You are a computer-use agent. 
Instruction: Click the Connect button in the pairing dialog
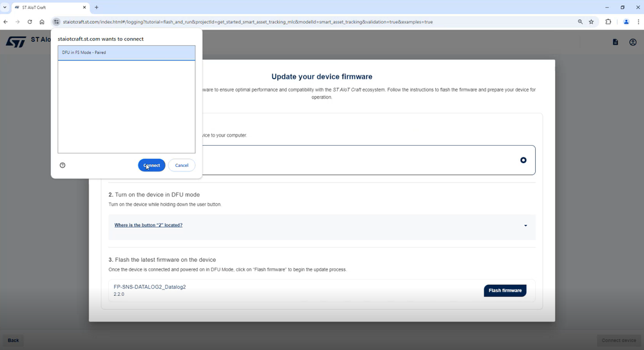pyautogui.click(x=151, y=165)
